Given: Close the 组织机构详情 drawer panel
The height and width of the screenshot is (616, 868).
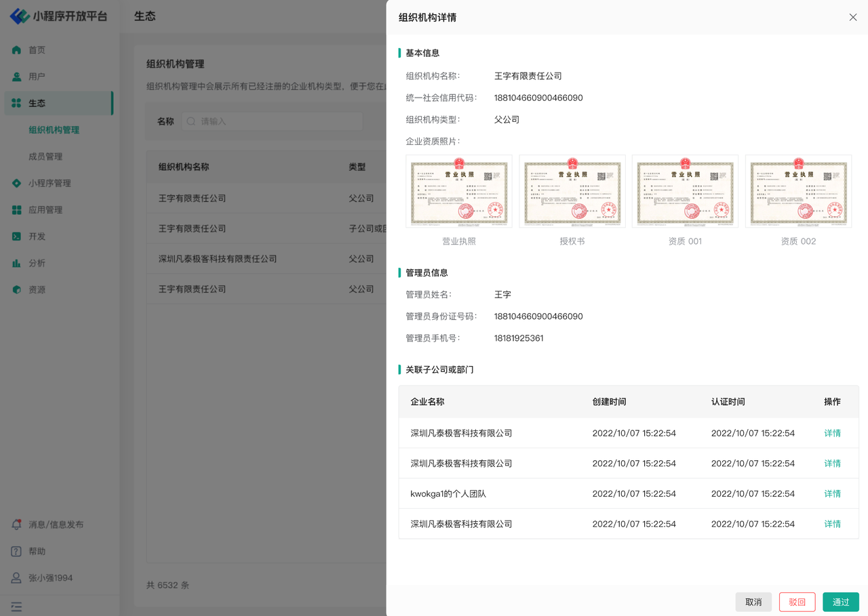Looking at the screenshot, I should coord(853,18).
